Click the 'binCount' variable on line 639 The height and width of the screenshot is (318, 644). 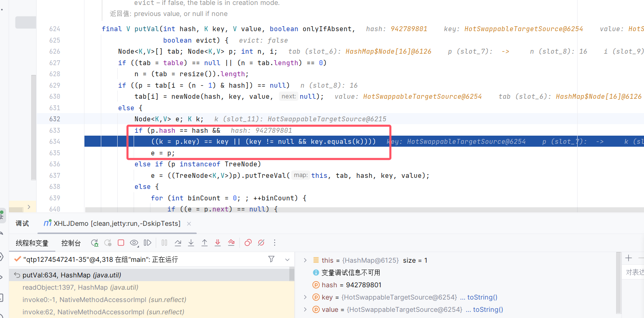pos(204,198)
